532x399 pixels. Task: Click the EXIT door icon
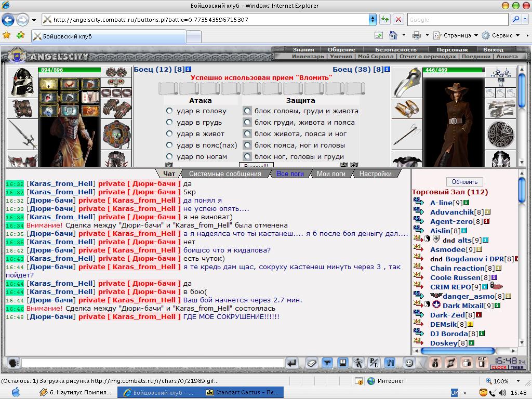click(x=482, y=363)
